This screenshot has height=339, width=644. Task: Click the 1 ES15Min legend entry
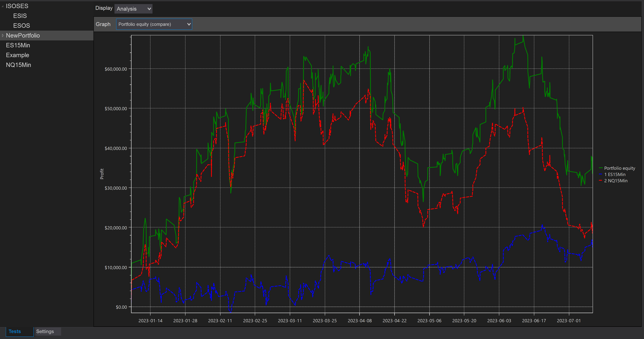[615, 174]
